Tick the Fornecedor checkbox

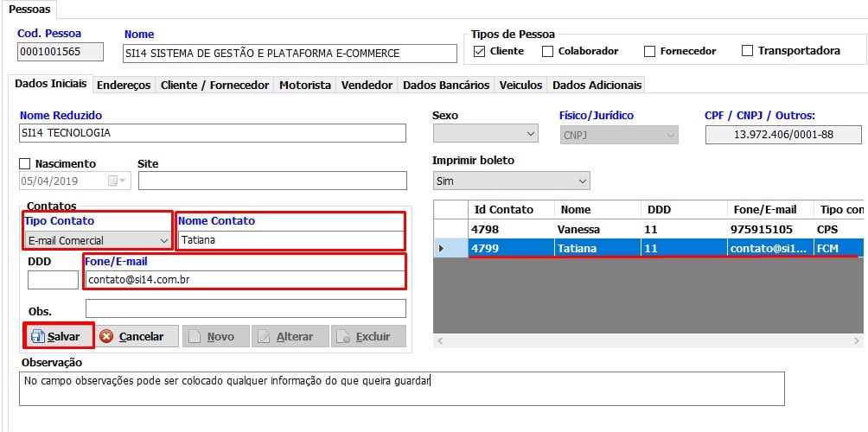click(650, 52)
